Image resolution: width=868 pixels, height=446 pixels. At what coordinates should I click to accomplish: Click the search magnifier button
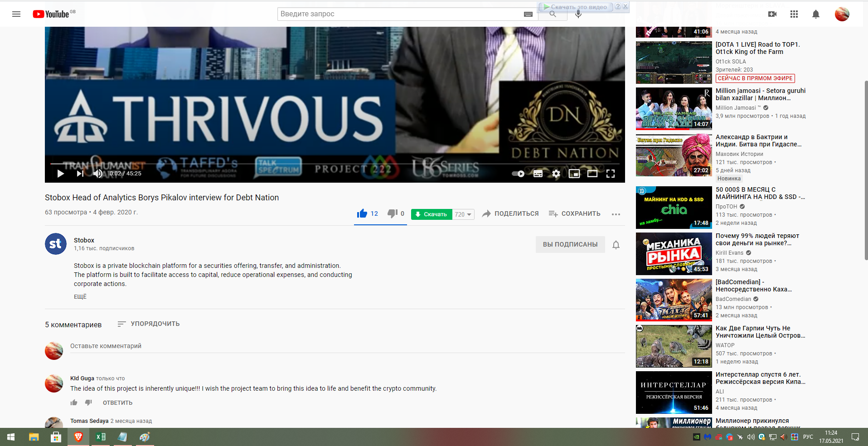point(553,14)
